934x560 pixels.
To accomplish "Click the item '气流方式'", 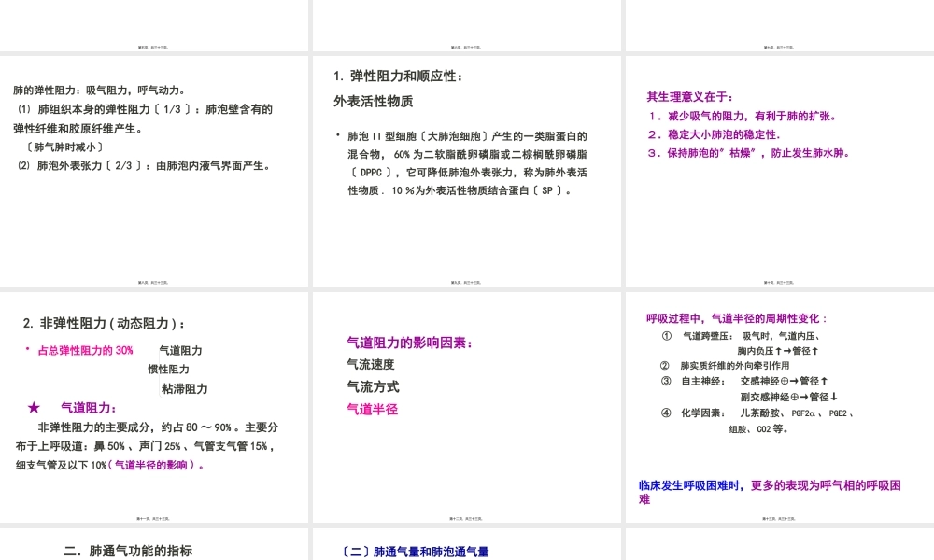I will pyautogui.click(x=373, y=386).
